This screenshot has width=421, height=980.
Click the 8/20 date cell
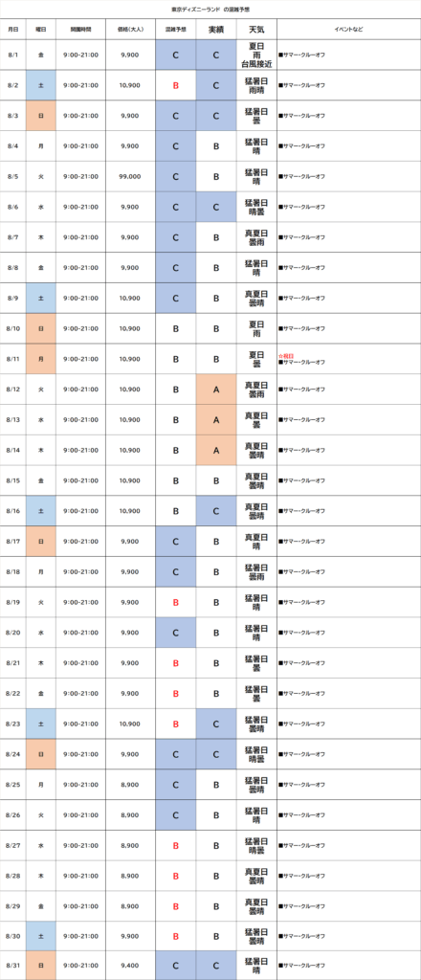pyautogui.click(x=13, y=633)
